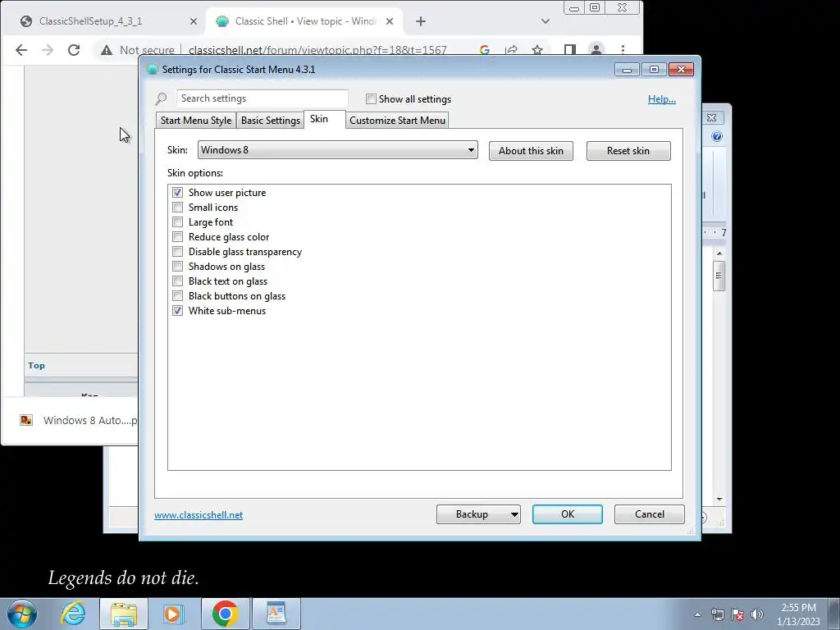Viewport: 840px width, 630px height.
Task: Expand Backup button dropdown arrow
Action: click(514, 514)
